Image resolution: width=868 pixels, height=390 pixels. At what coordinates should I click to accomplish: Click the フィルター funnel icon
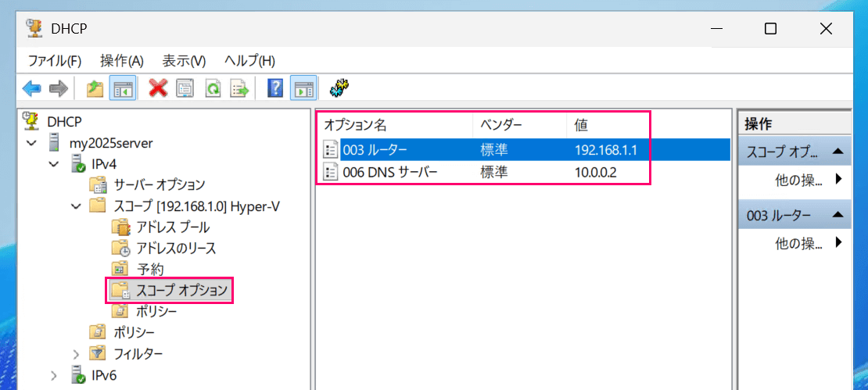98,352
